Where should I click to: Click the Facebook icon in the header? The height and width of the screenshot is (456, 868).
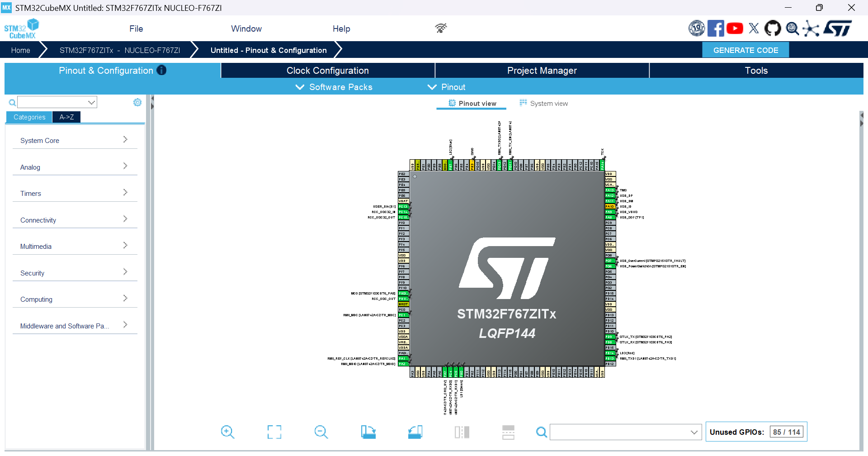tap(715, 28)
